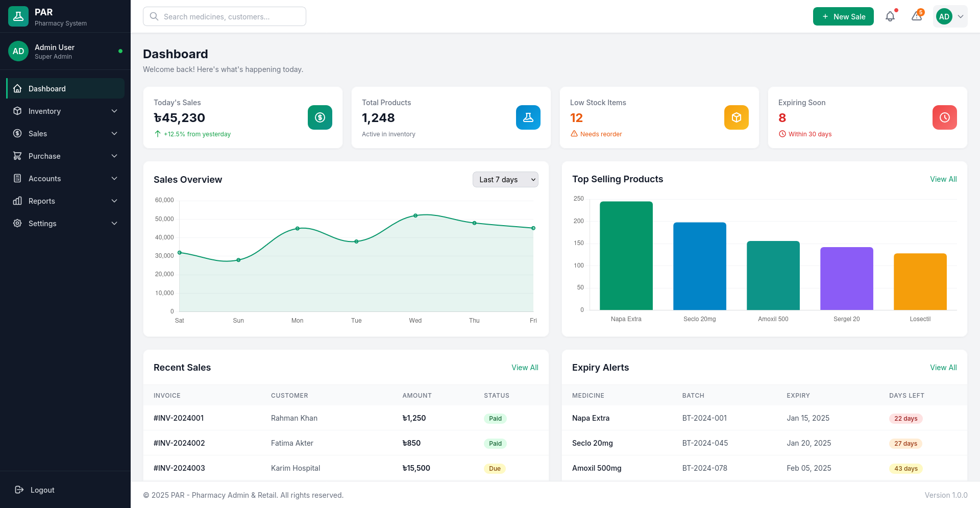This screenshot has width=980, height=508.
Task: Click the Napa Extra bar in Top Selling Products
Action: (626, 255)
